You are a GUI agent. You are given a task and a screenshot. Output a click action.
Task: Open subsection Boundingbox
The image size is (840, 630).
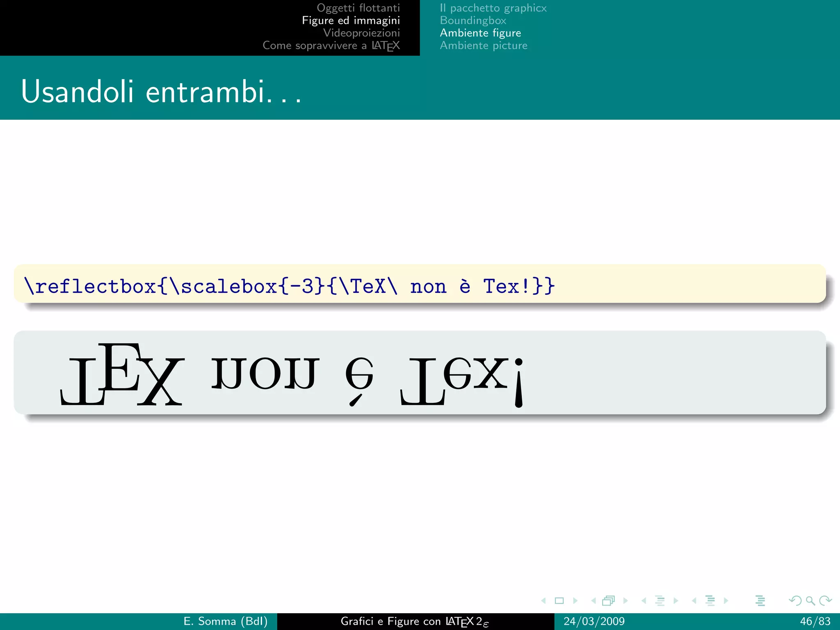[x=473, y=21]
